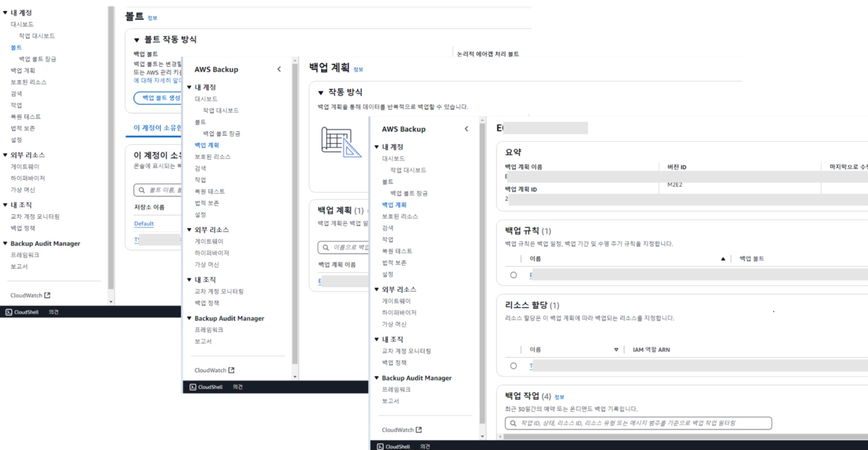This screenshot has width=868, height=450.
Task: Open CloudWatch external link in back sidebar
Action: click(x=31, y=295)
